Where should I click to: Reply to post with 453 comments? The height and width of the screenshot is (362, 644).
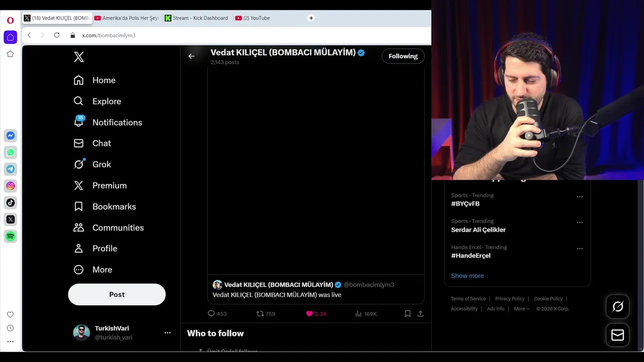pyautogui.click(x=217, y=314)
